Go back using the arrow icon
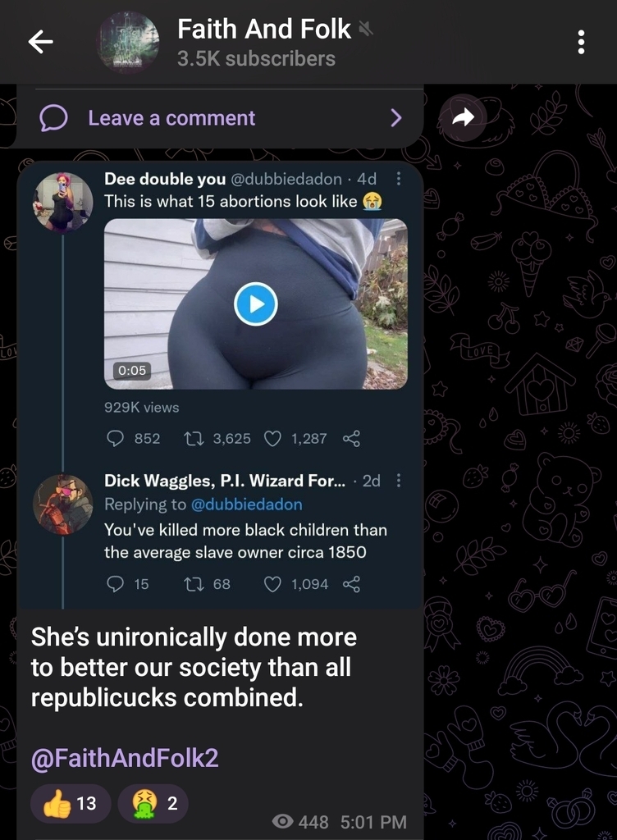The width and height of the screenshot is (617, 840). 41,42
